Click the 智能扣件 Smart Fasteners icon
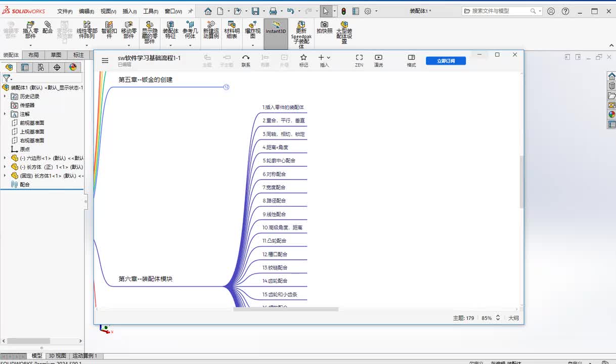This screenshot has height=364, width=616. [109, 29]
